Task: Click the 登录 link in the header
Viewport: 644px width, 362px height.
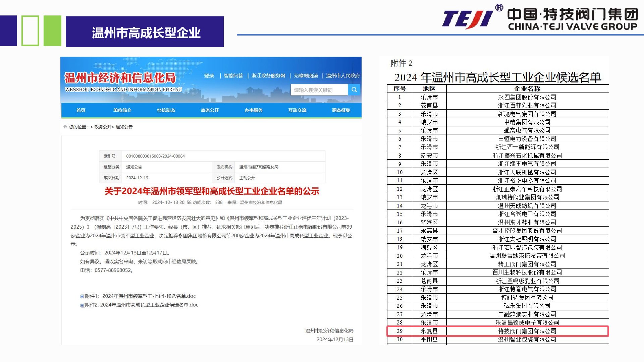Action: tap(209, 76)
